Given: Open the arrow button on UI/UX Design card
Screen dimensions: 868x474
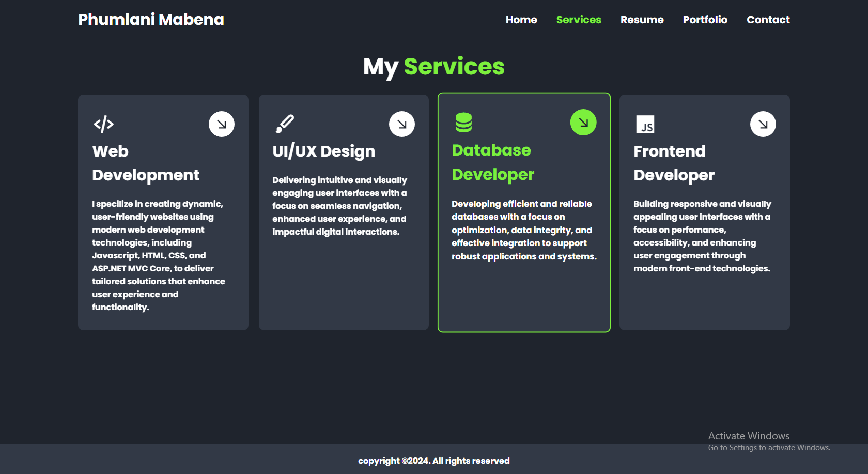Looking at the screenshot, I should pyautogui.click(x=402, y=124).
